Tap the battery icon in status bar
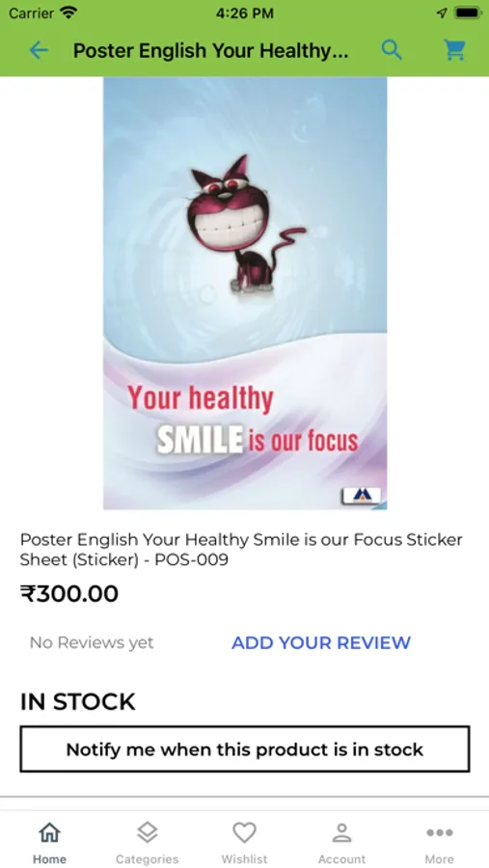This screenshot has height=868, width=489. coord(468,13)
